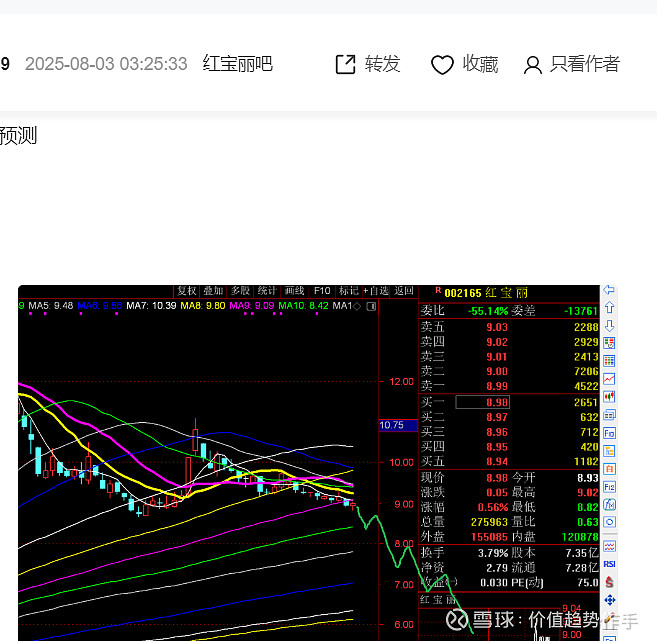Toggle the small square box after MA1 label
This screenshot has width=657, height=641.
371,306
